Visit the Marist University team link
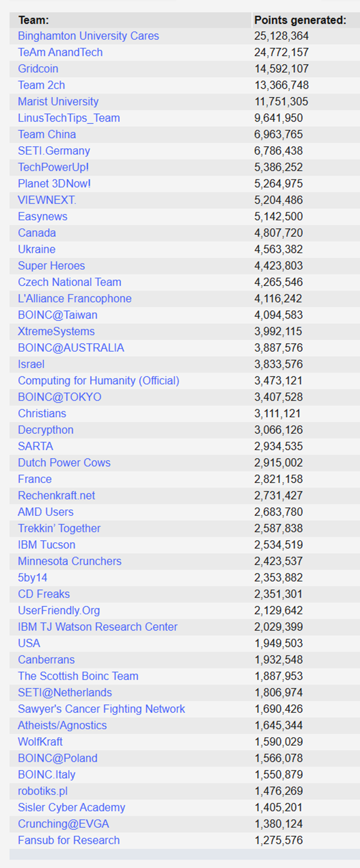360x868 pixels. (x=58, y=102)
